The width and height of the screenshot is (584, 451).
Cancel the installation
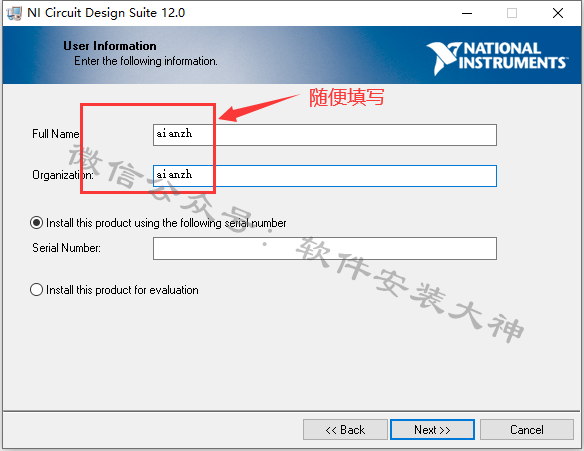coord(527,430)
